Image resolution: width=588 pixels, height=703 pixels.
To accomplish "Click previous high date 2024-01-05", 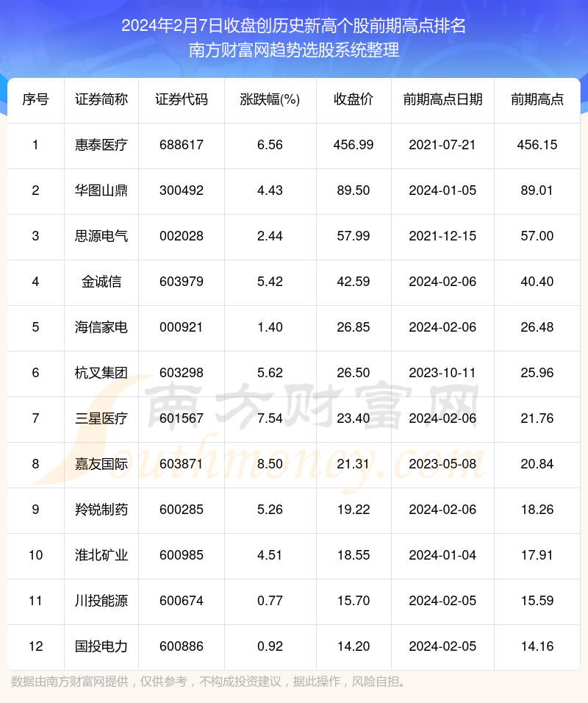I will coord(442,190).
